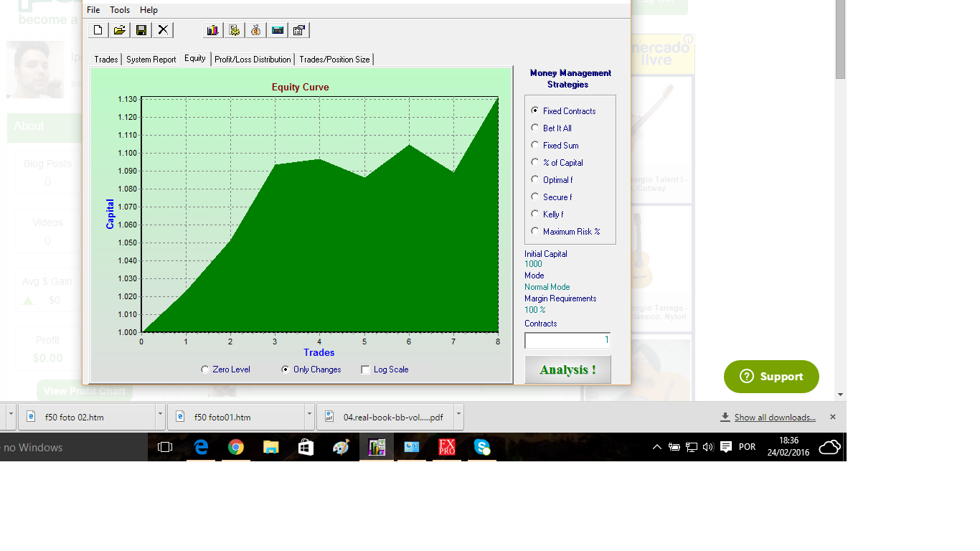Switch to the Trades/Position Size tab
980x551 pixels.
pos(334,60)
